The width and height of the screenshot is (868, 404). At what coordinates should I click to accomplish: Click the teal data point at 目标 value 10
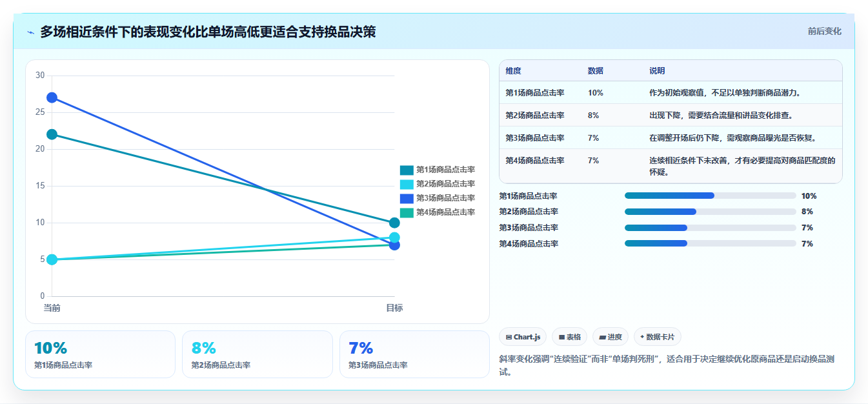click(394, 223)
